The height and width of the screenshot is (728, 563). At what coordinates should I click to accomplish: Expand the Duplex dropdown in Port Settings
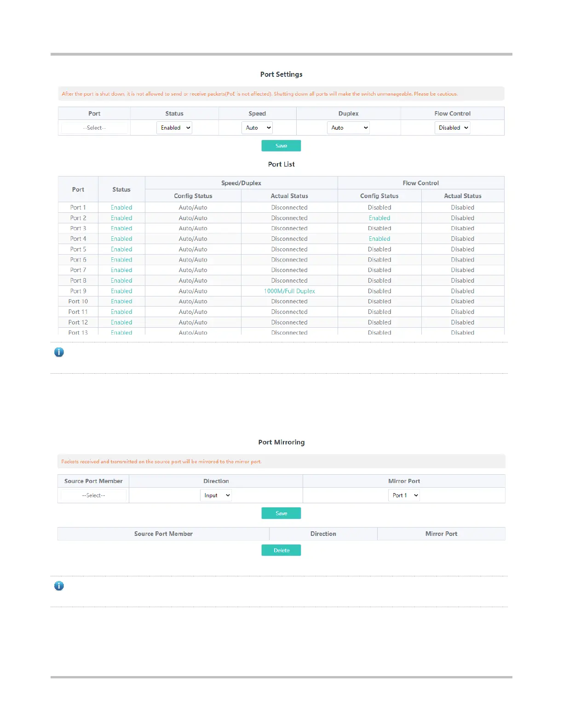pos(348,128)
